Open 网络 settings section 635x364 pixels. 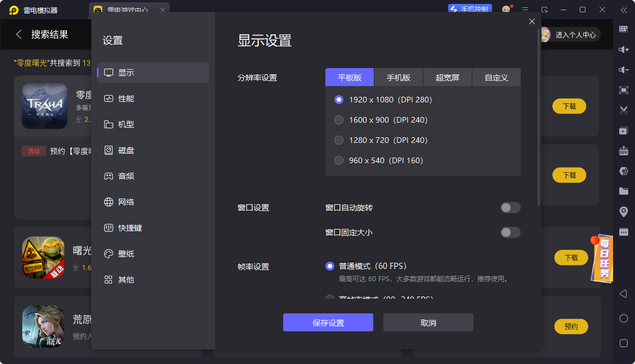[x=153, y=202]
